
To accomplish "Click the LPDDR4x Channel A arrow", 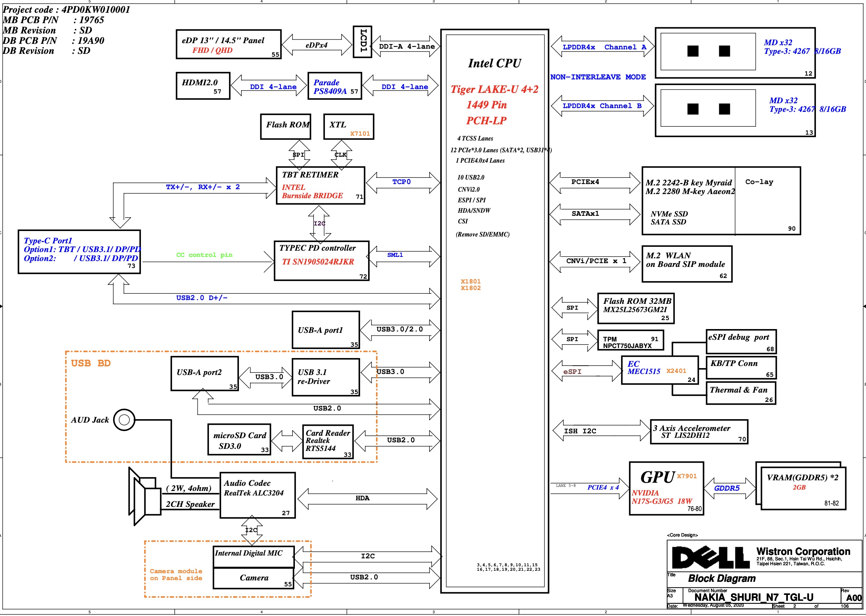I will (x=603, y=46).
